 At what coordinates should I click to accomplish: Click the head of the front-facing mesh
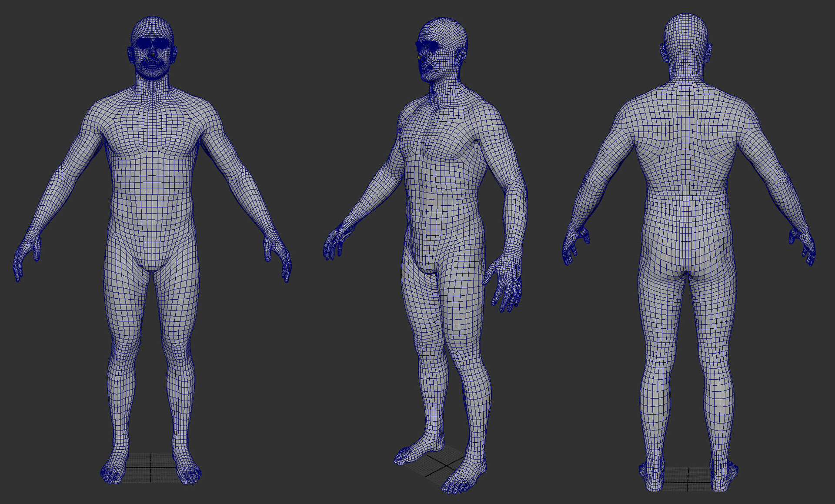coord(152,48)
